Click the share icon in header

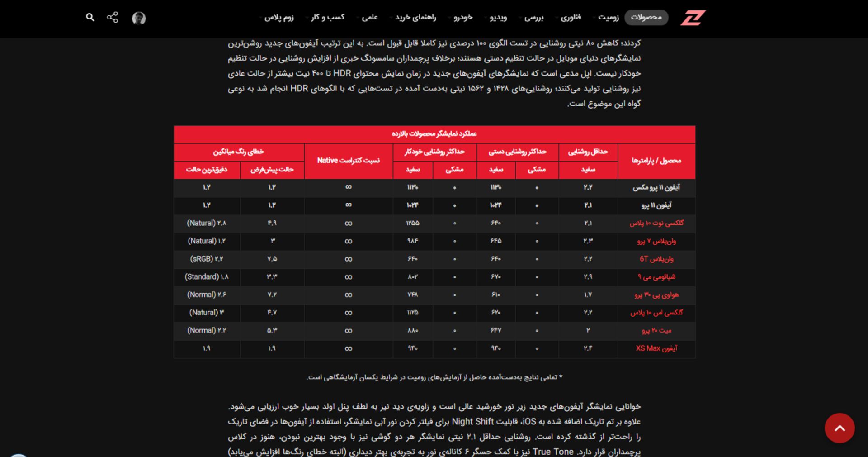pos(113,17)
